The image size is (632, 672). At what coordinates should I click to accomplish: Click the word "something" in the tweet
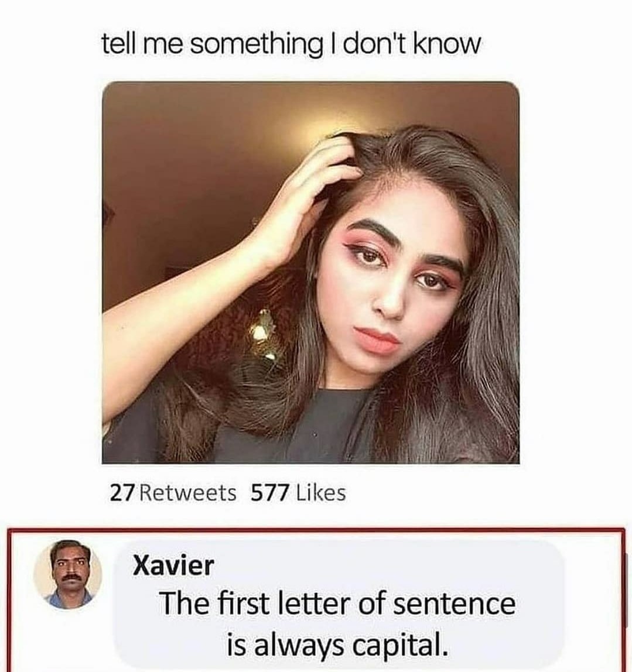tap(254, 44)
